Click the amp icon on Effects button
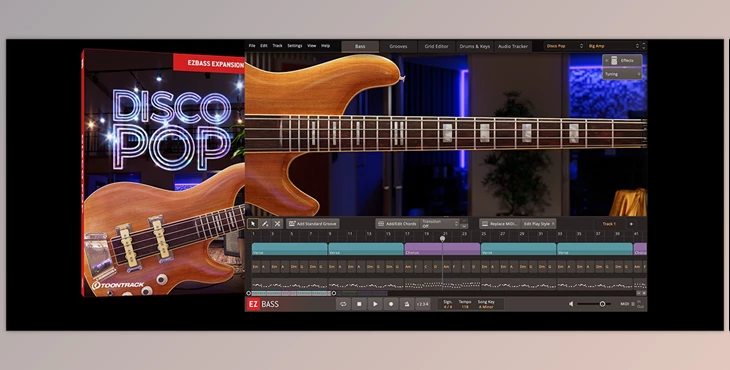 [614, 61]
